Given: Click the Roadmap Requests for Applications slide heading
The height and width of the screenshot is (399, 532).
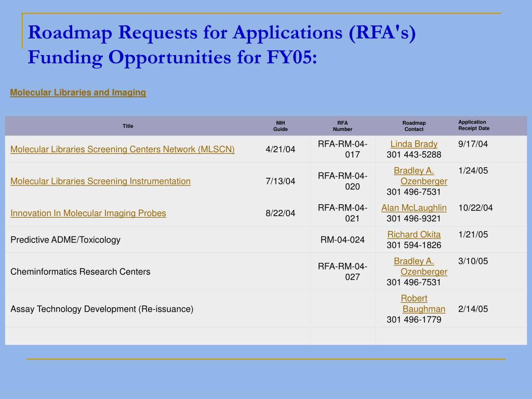Looking at the screenshot, I should point(222,45).
